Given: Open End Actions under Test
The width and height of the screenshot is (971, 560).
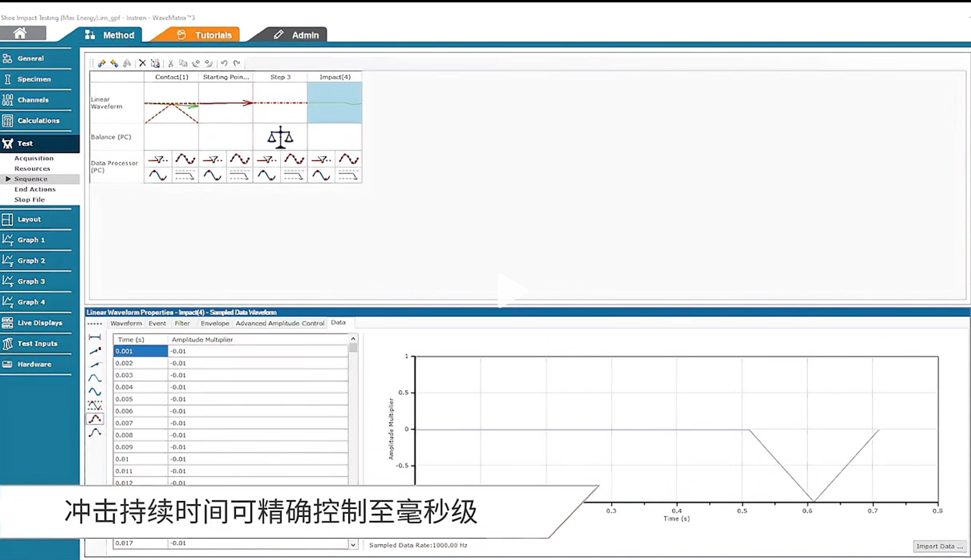Looking at the screenshot, I should [x=35, y=190].
